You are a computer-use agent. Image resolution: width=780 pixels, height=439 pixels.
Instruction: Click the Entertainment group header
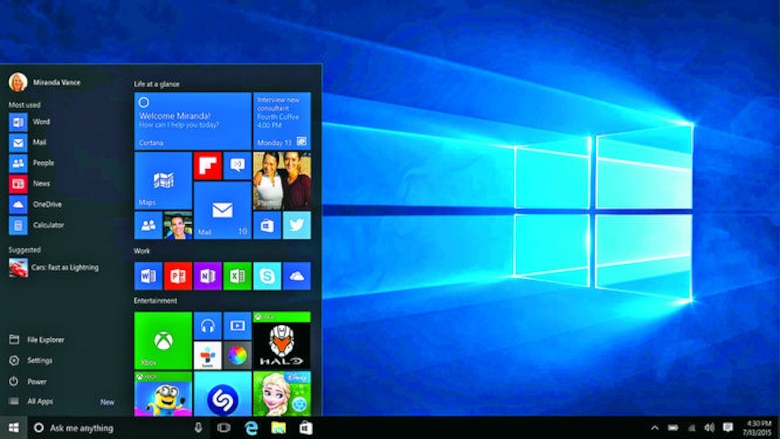tap(155, 301)
